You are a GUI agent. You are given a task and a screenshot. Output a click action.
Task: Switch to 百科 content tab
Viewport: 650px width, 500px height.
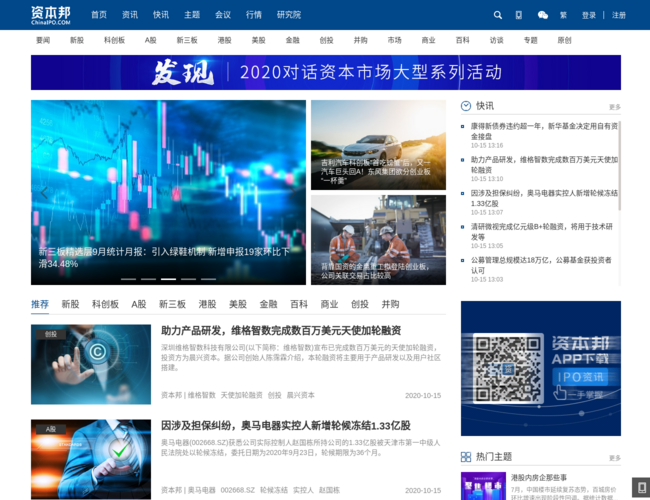pos(299,304)
